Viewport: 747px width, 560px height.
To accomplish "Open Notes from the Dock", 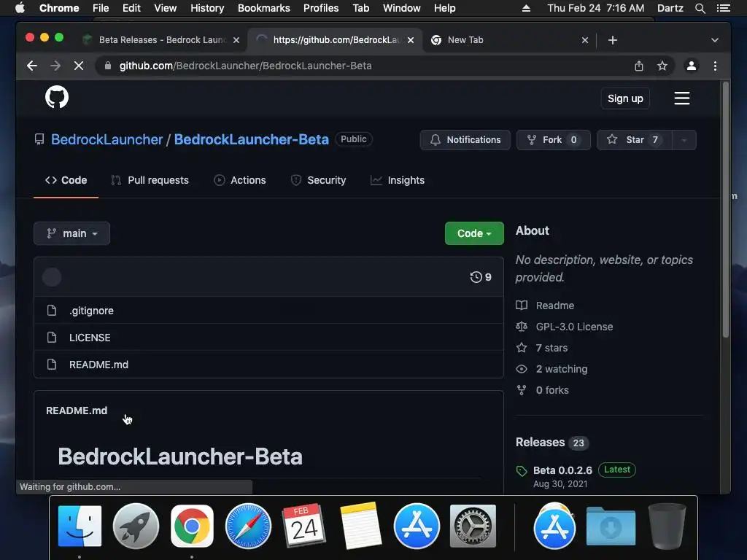I will (360, 525).
